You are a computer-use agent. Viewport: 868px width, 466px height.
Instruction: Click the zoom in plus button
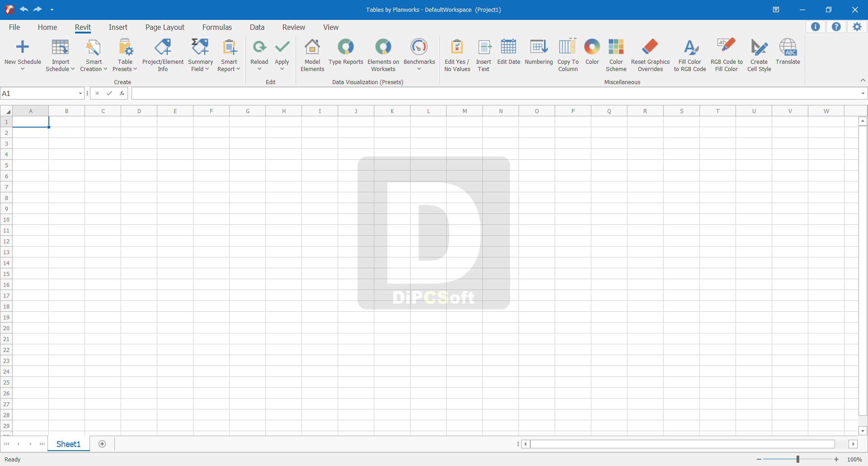coord(836,459)
